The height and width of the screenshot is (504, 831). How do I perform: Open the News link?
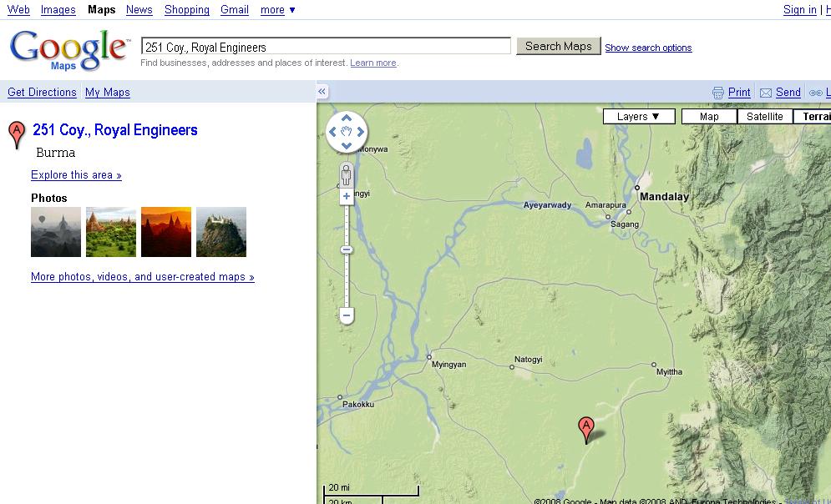point(139,9)
